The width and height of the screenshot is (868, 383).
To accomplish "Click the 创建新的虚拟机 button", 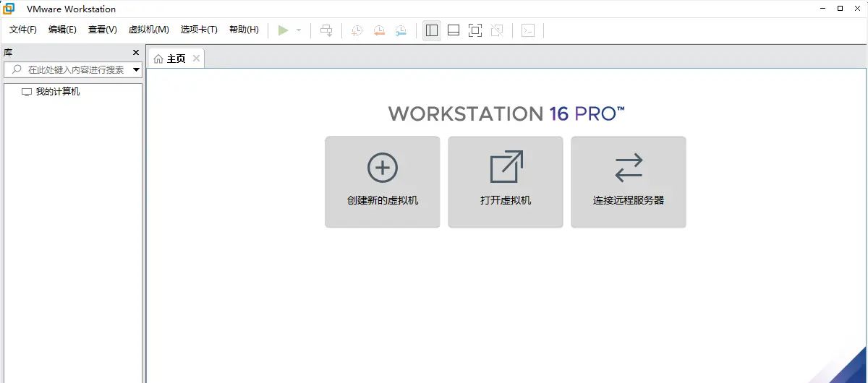I will pos(383,182).
